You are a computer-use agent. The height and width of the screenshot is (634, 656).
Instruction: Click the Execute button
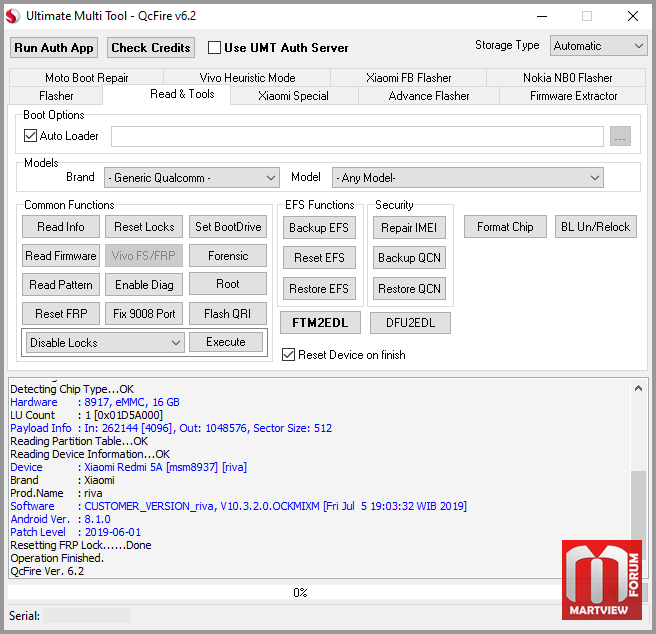pyautogui.click(x=226, y=342)
